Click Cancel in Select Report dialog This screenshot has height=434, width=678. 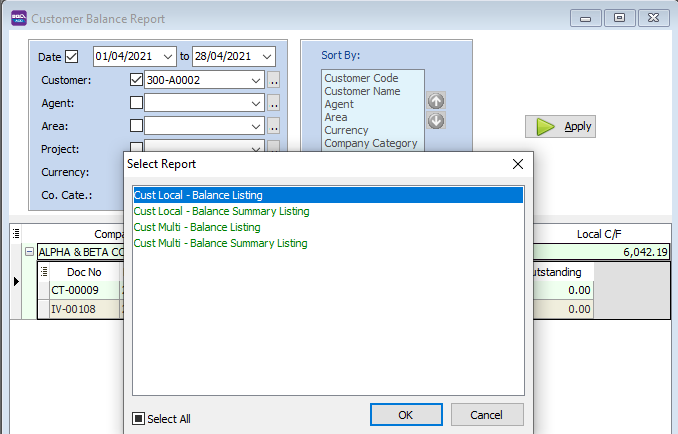487,415
